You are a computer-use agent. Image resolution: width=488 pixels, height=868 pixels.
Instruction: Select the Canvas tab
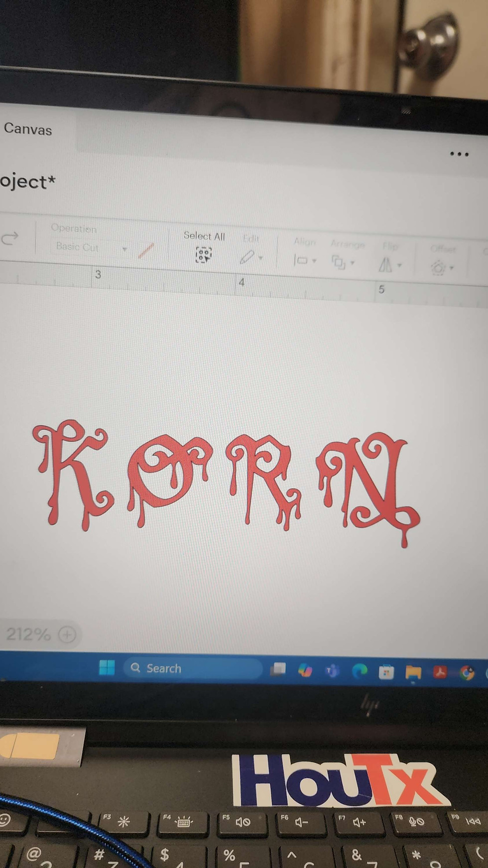coord(28,129)
